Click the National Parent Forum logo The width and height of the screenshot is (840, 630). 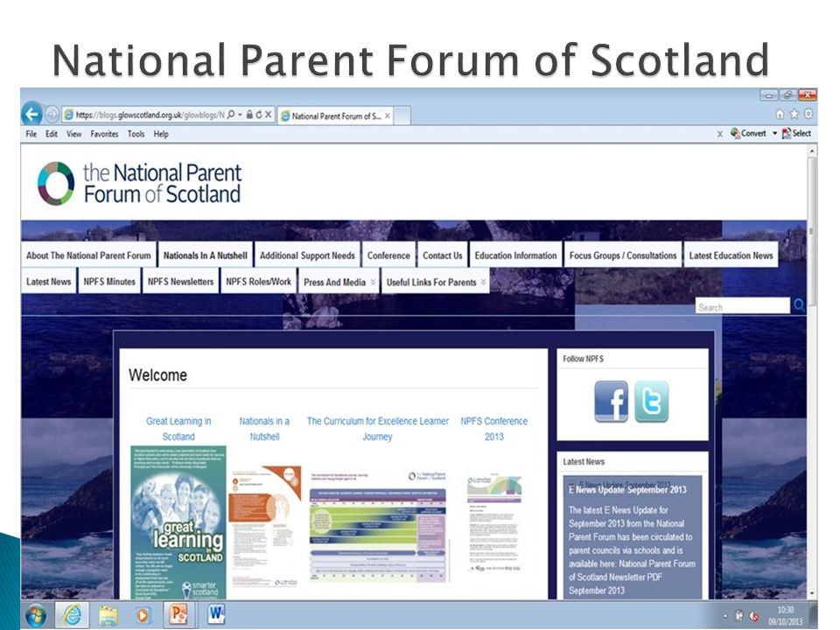click(x=139, y=183)
